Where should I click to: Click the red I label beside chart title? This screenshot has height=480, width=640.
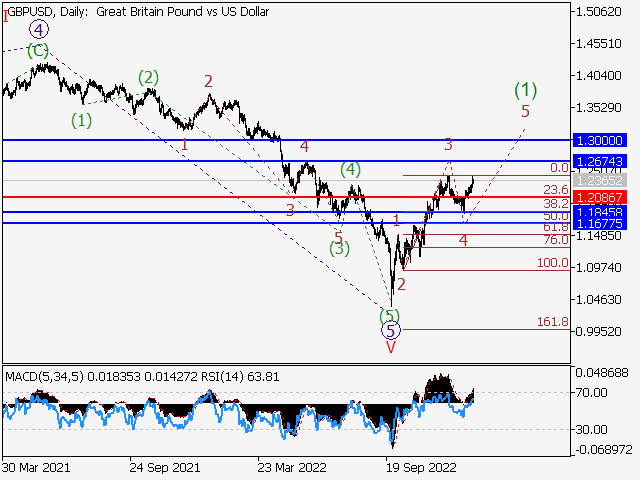pyautogui.click(x=5, y=17)
